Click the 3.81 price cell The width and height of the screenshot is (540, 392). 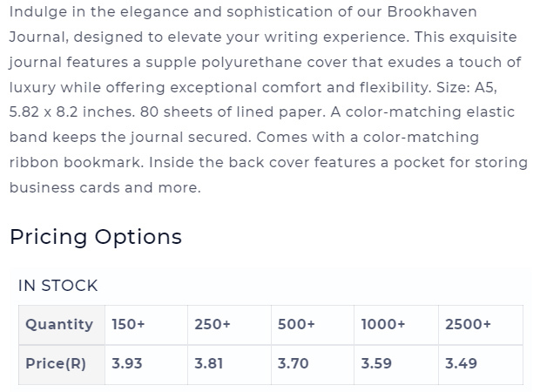pos(229,365)
